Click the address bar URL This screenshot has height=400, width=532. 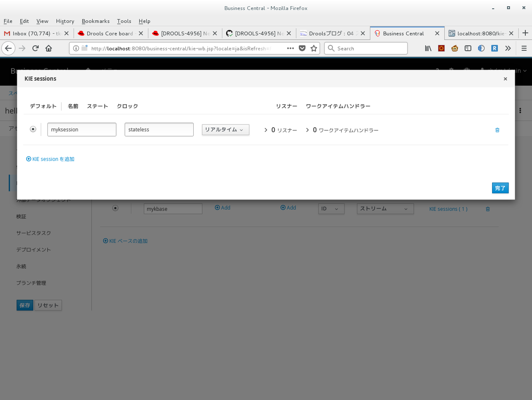181,48
